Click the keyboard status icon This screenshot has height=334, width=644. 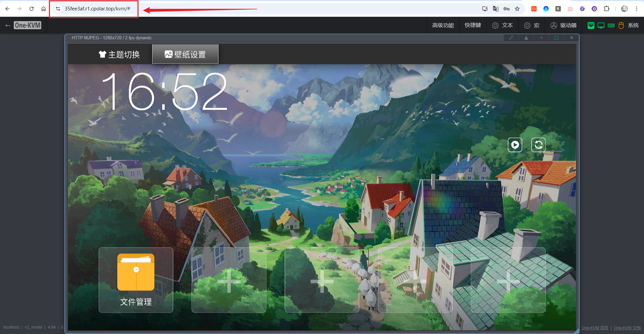611,25
